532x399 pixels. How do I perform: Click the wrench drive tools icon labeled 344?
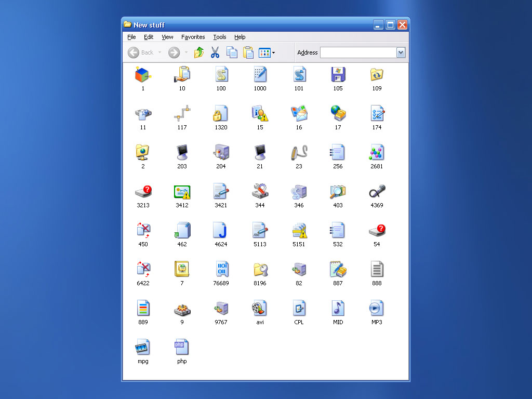[x=260, y=191]
